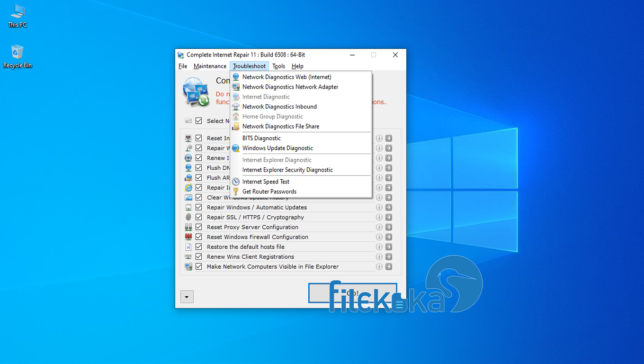Select BITS Diagnostic menu entry
Screen dimensions: 644x364
(301, 138)
